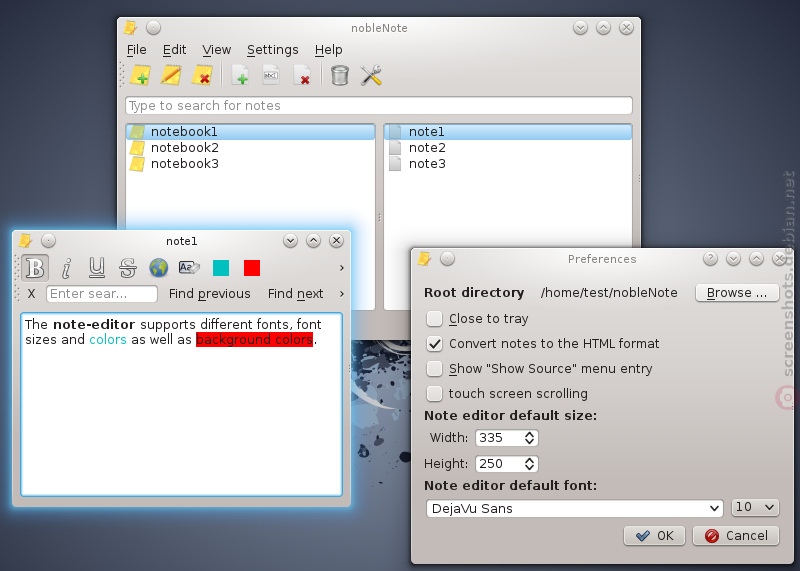Select note2 in the notes list
This screenshot has width=800, height=571.
(x=508, y=147)
